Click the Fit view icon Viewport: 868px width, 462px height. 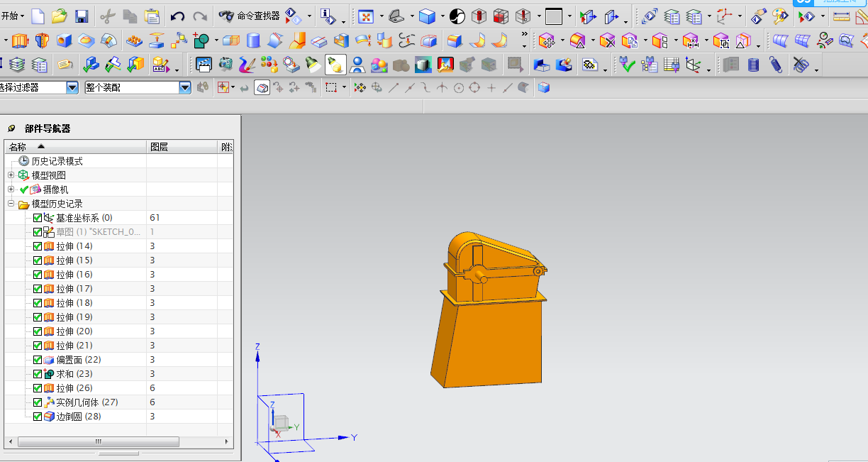coord(366,16)
